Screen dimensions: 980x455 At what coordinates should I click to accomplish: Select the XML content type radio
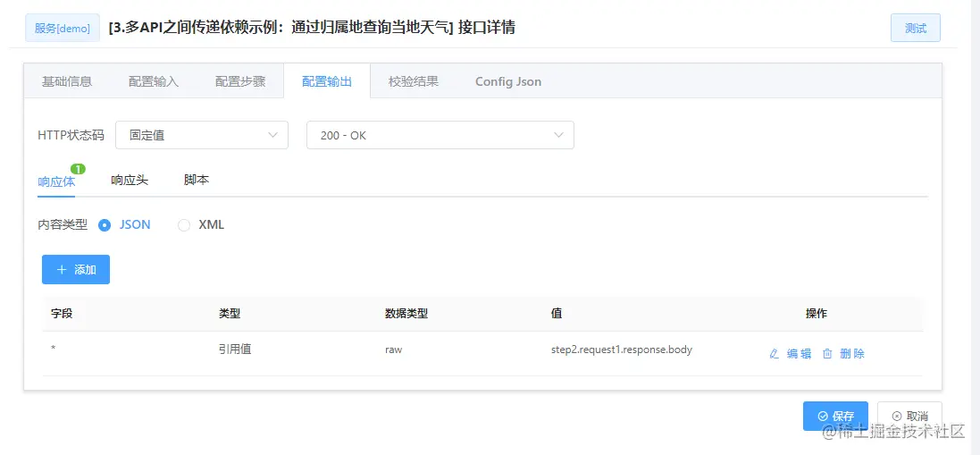tap(184, 225)
